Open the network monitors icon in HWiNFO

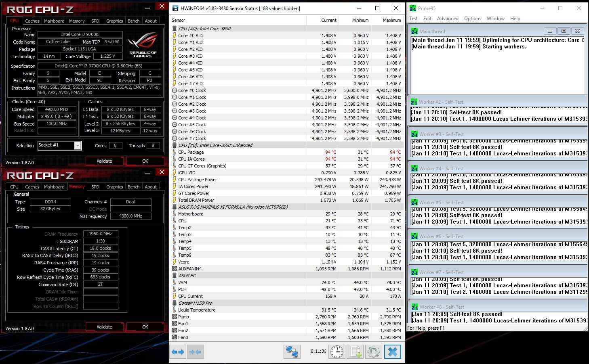[x=292, y=352]
